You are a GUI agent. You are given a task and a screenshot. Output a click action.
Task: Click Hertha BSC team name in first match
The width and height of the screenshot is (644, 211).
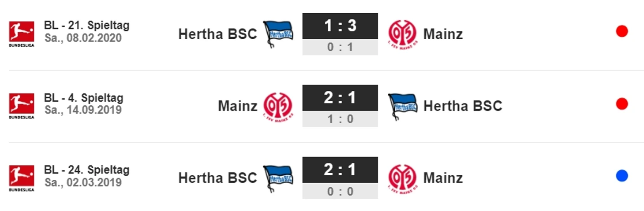[217, 34]
